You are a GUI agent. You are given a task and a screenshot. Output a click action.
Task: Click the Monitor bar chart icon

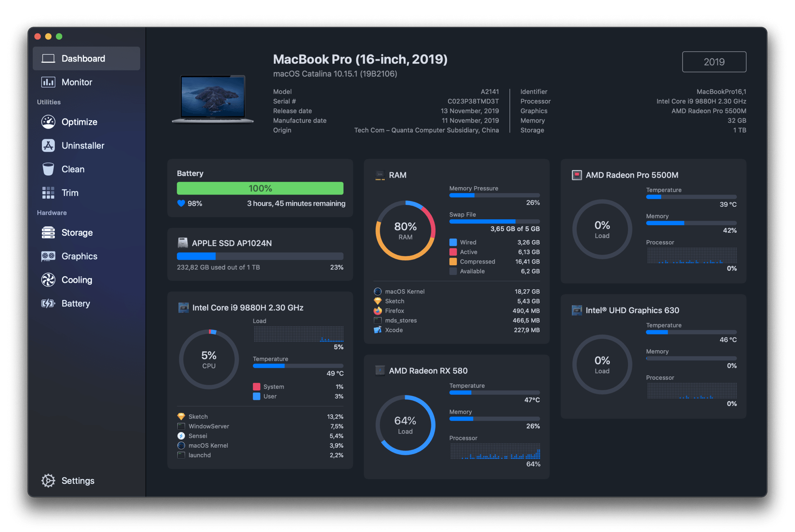click(x=48, y=82)
